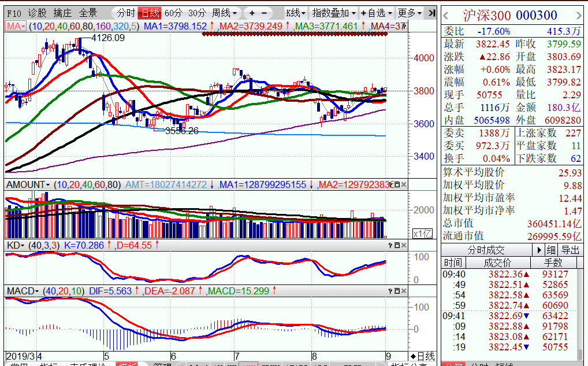The height and width of the screenshot is (366, 588).
Task: Open the 更多 more options dropdown
Action: [410, 13]
